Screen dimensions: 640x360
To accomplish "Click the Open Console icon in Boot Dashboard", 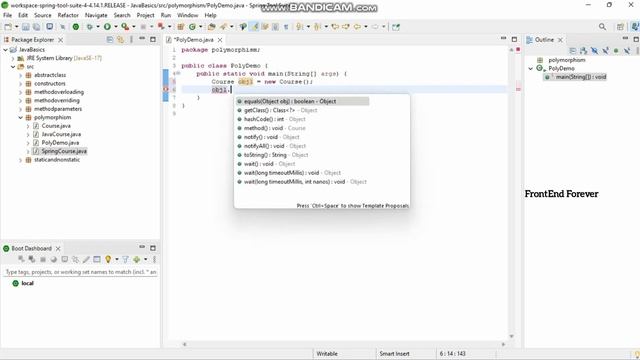I will pos(65,259).
